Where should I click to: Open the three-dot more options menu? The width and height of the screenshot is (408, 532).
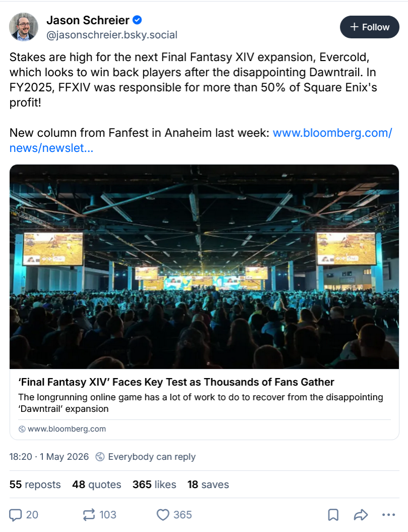(388, 515)
